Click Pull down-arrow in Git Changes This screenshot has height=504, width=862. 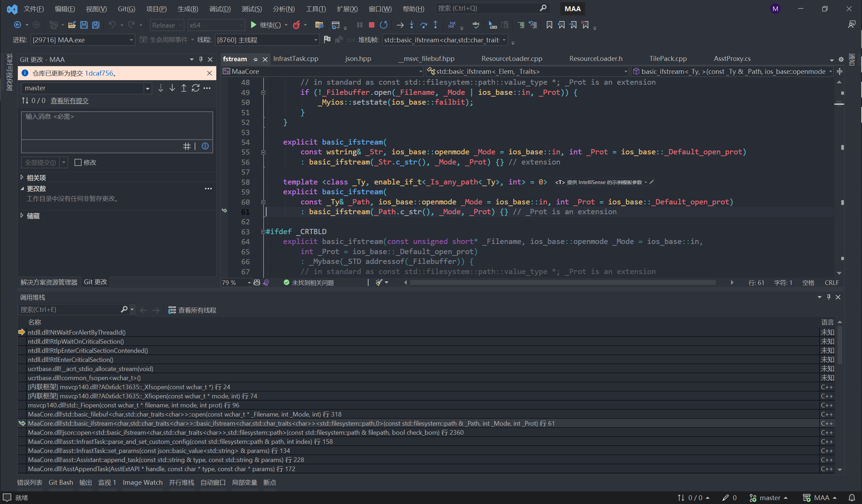click(172, 88)
